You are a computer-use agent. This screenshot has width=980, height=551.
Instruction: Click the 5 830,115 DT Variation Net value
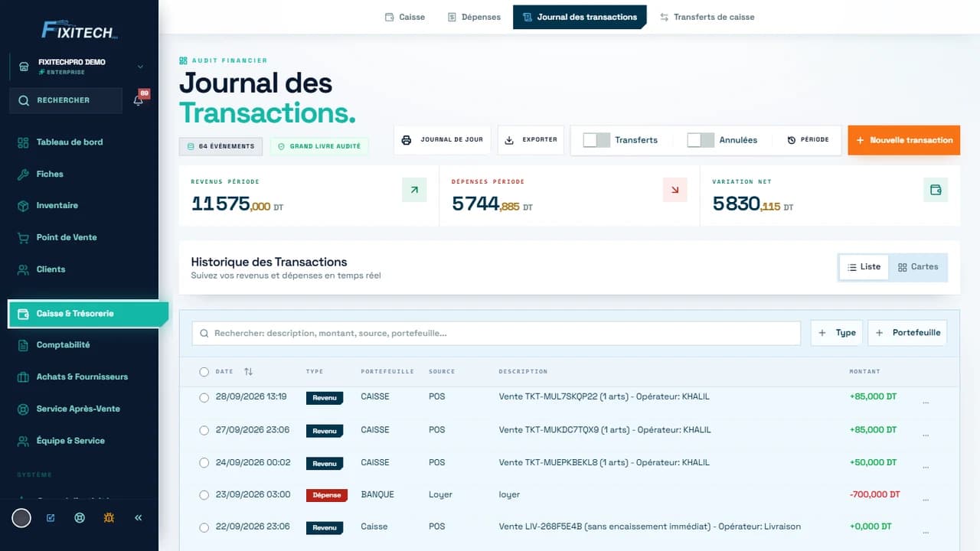pos(753,204)
